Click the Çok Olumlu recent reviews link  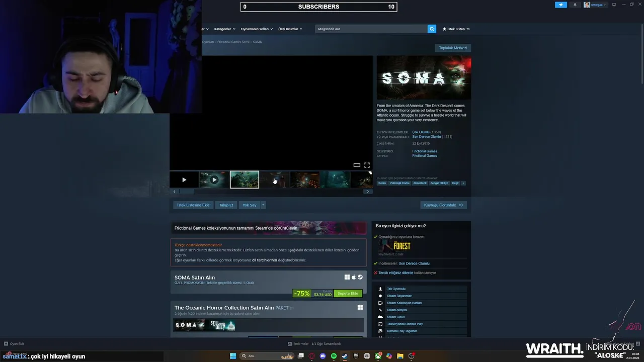(421, 132)
